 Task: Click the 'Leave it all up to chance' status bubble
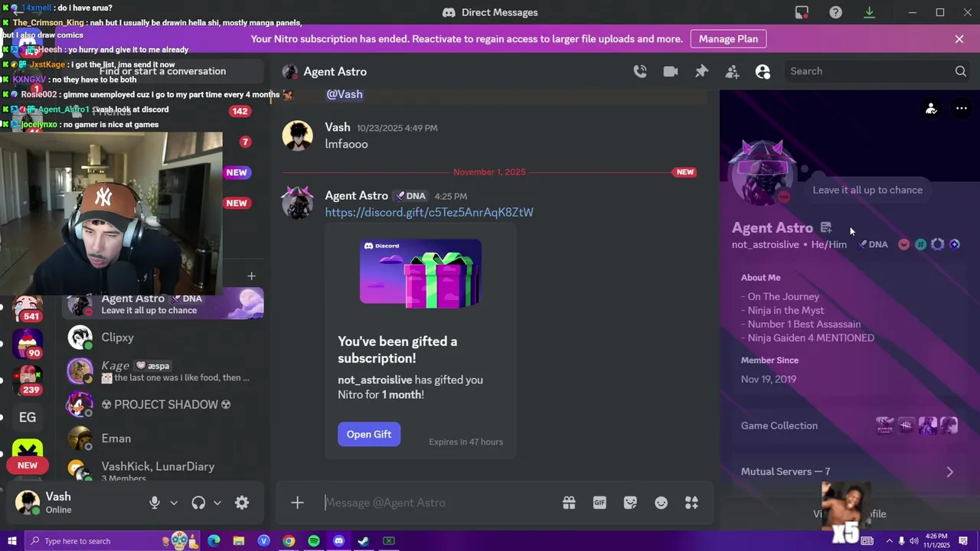point(867,190)
